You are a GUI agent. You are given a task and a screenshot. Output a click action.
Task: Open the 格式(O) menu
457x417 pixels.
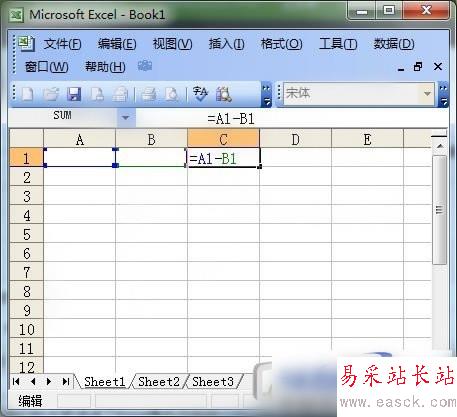coord(282,44)
